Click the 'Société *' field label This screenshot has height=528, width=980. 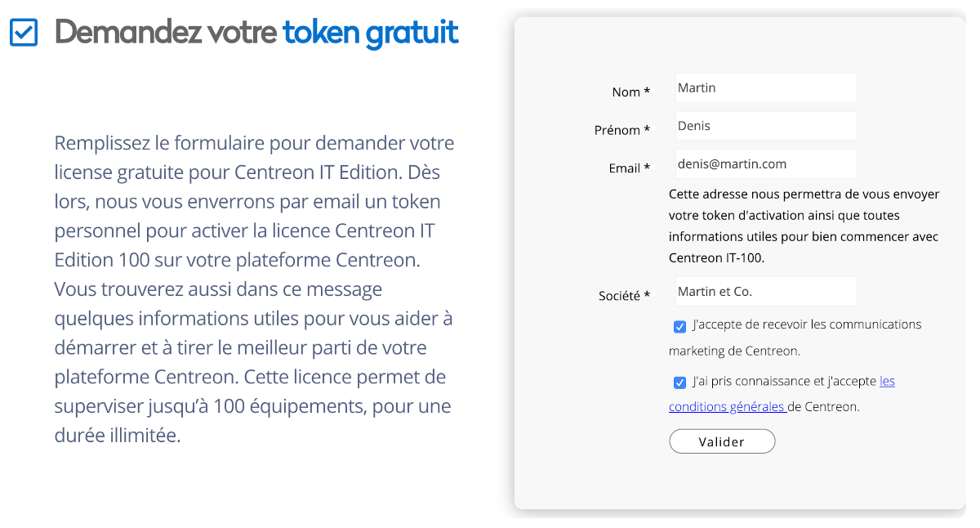625,295
